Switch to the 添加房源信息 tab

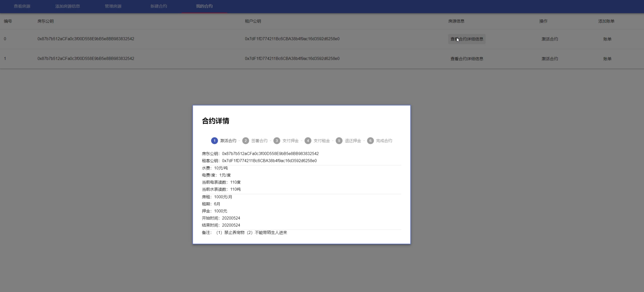67,6
